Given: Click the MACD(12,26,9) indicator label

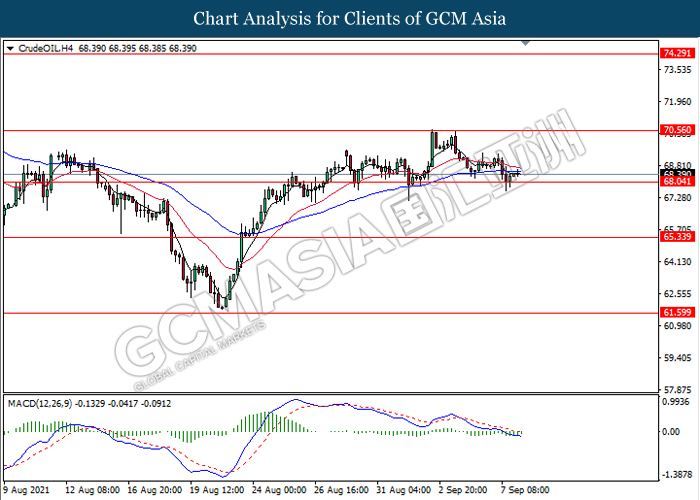Looking at the screenshot, I should [40, 404].
